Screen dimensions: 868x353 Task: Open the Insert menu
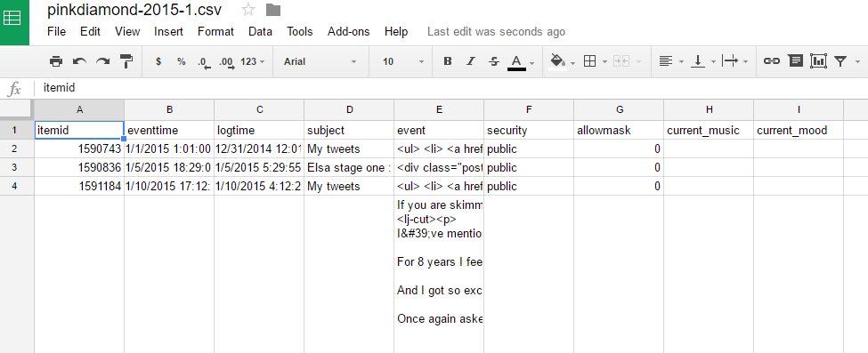[x=169, y=31]
